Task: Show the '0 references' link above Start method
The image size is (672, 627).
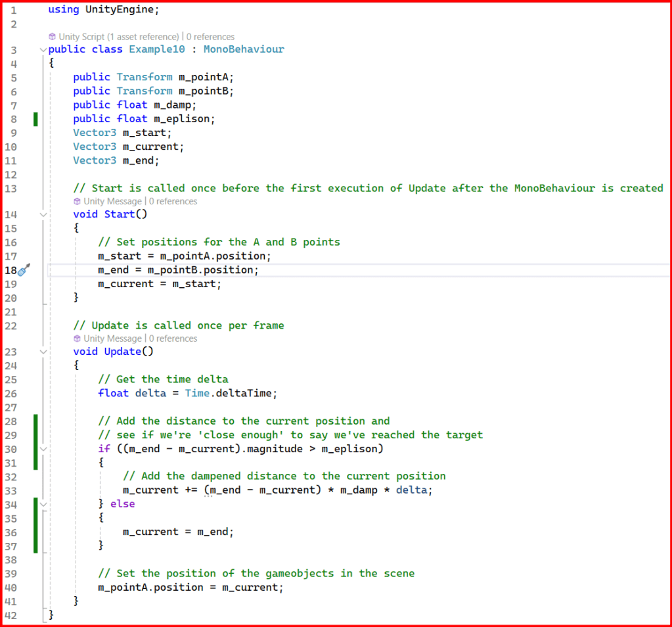Action: 173,201
